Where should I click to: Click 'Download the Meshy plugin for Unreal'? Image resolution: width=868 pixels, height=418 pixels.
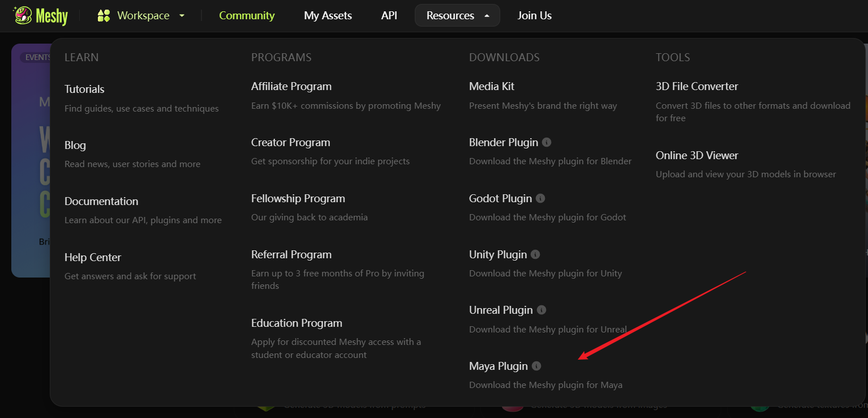[548, 329]
